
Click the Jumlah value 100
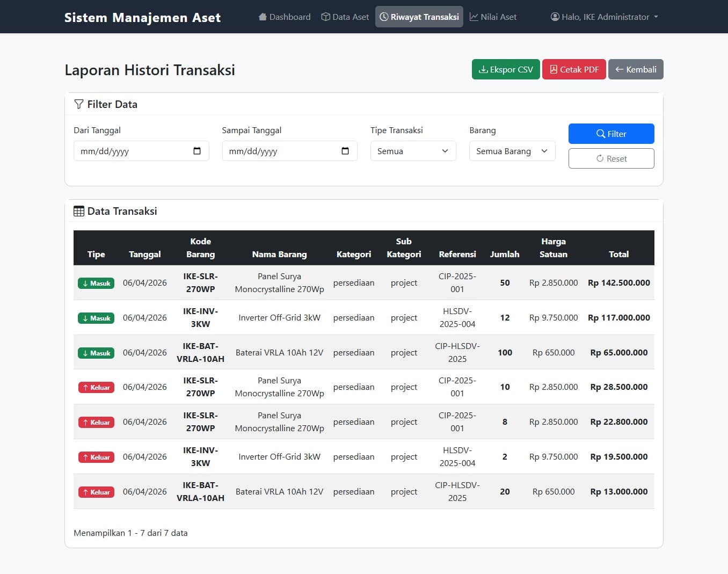[x=505, y=353]
